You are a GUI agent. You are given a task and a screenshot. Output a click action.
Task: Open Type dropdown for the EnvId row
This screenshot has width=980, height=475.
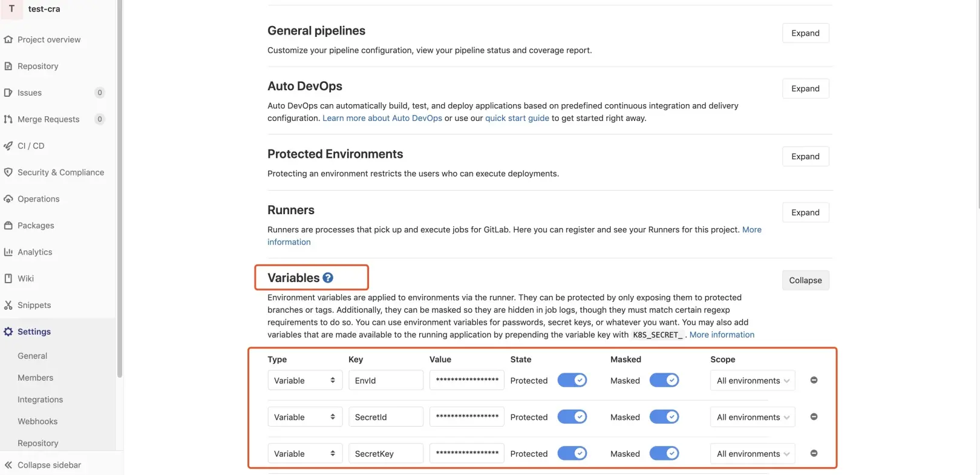[304, 381]
